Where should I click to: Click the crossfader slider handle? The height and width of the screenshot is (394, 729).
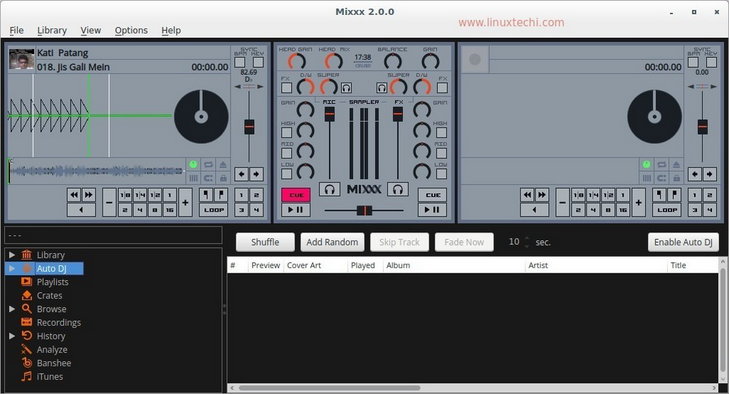pyautogui.click(x=364, y=210)
